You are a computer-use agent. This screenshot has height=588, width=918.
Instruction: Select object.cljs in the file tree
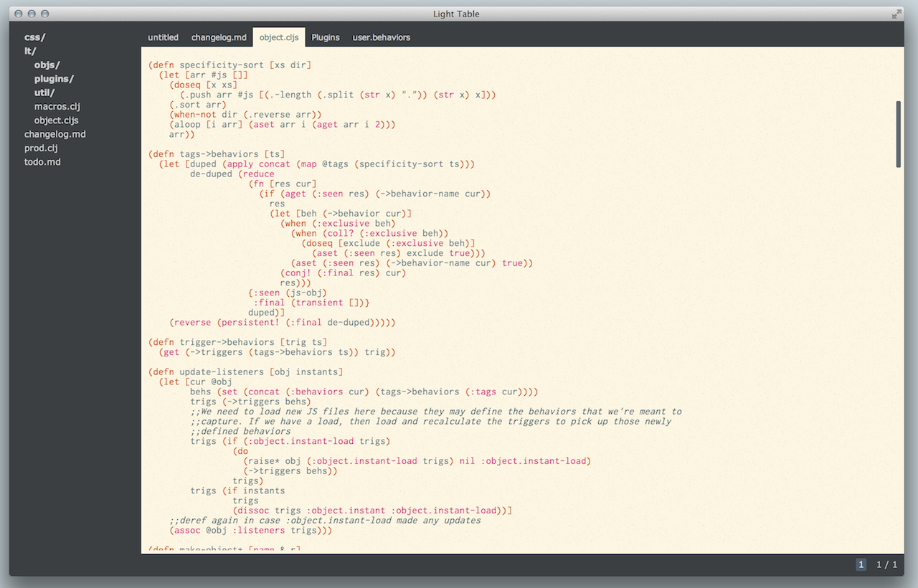(x=56, y=120)
